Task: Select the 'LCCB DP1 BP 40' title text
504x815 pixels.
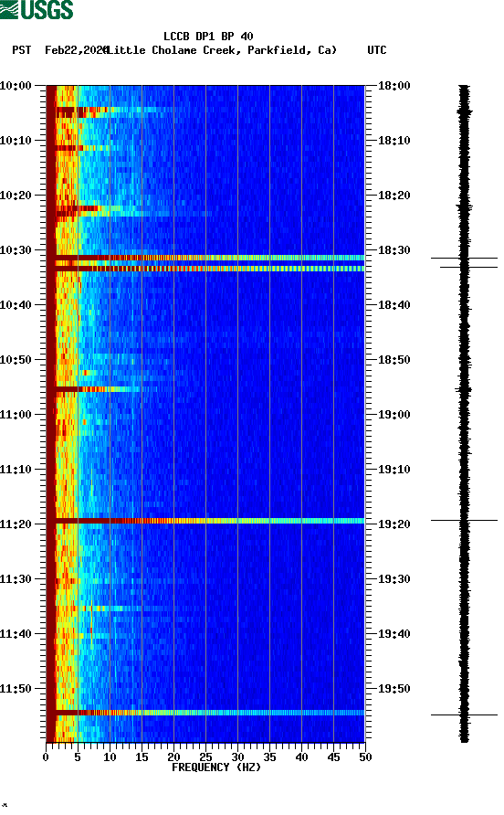Action: pos(208,37)
